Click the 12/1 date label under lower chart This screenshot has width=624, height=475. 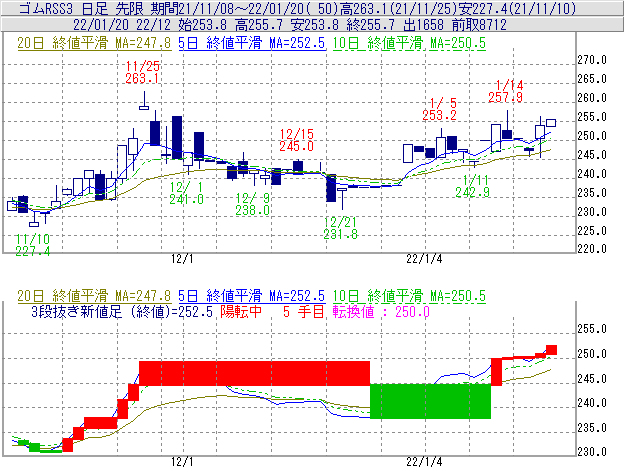point(182,462)
